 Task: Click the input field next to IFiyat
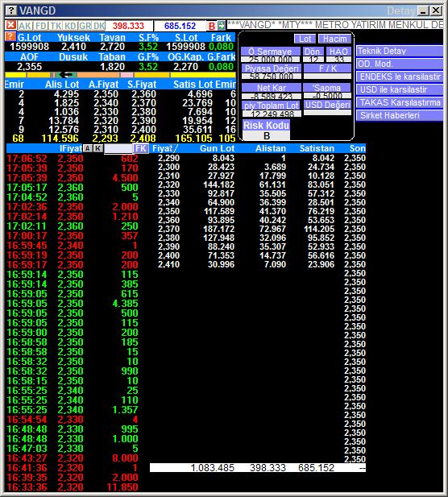pos(118,148)
